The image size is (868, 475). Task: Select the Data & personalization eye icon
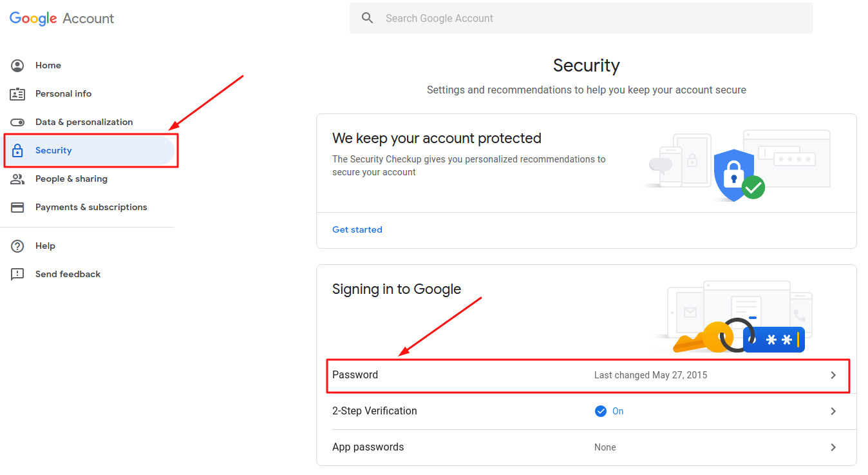18,122
